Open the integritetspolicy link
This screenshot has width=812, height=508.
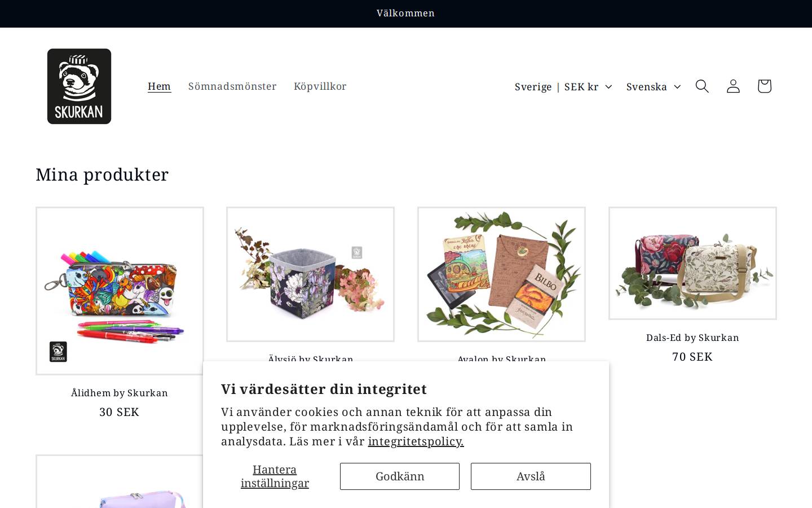(x=416, y=441)
